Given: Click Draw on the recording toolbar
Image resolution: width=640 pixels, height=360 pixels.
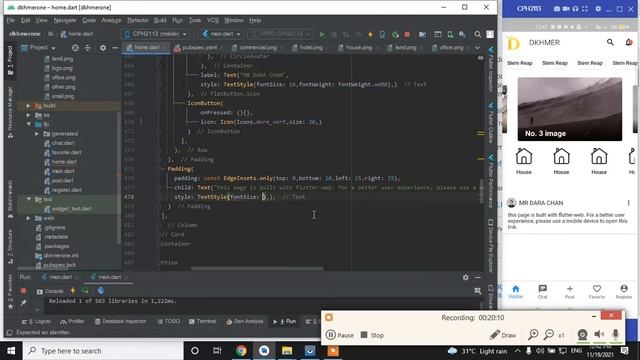Looking at the screenshot, I should [503, 335].
